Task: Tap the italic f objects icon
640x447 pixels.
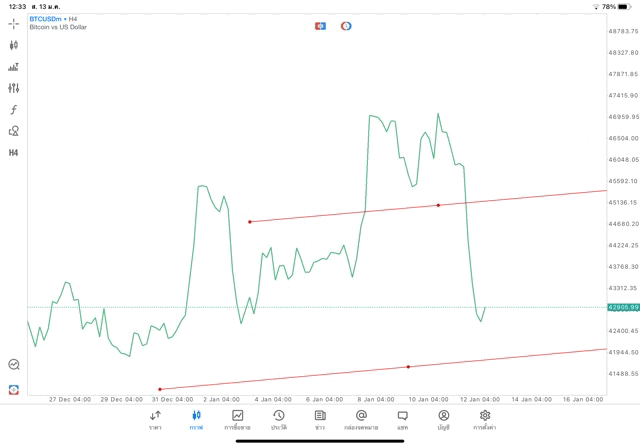Action: (14, 110)
